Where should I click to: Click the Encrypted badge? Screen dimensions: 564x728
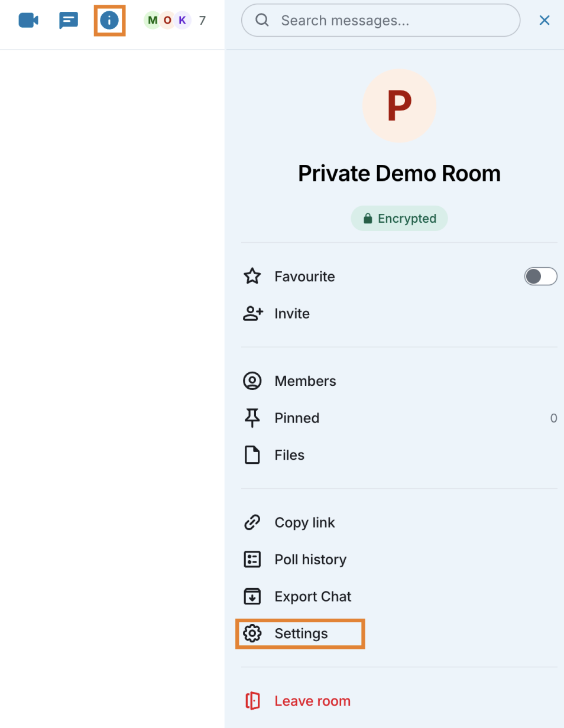[399, 219]
